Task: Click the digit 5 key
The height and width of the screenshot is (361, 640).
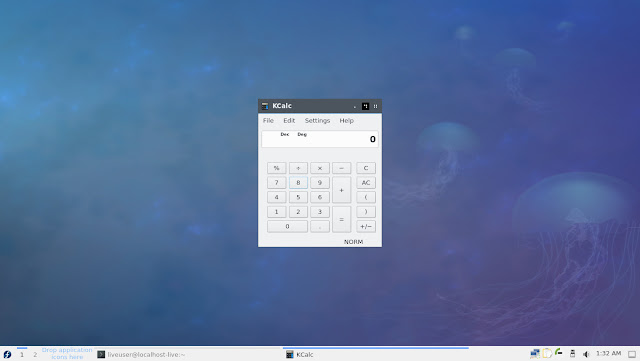Action: (298, 197)
